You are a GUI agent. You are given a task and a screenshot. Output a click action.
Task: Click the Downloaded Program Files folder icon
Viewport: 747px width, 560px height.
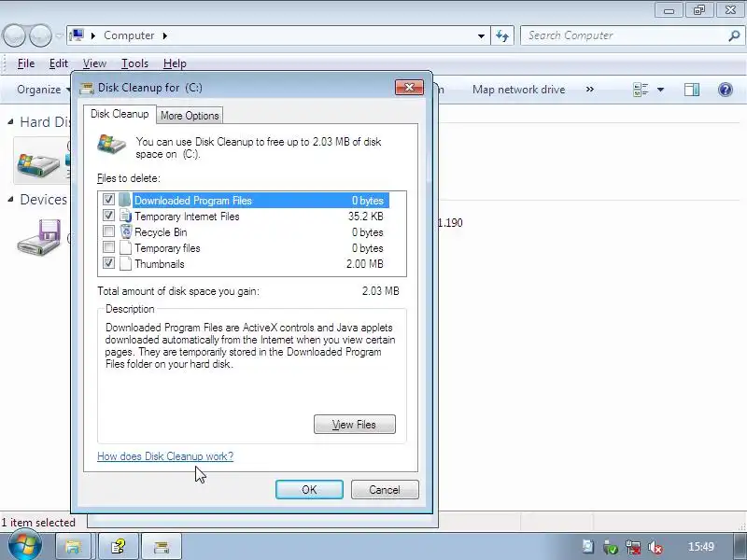(x=125, y=200)
